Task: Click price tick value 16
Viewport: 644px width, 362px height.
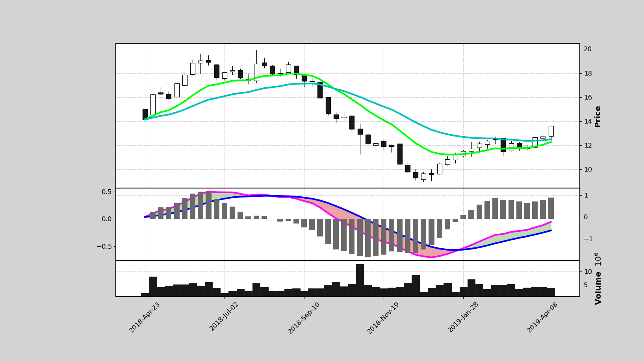Action: [x=588, y=98]
